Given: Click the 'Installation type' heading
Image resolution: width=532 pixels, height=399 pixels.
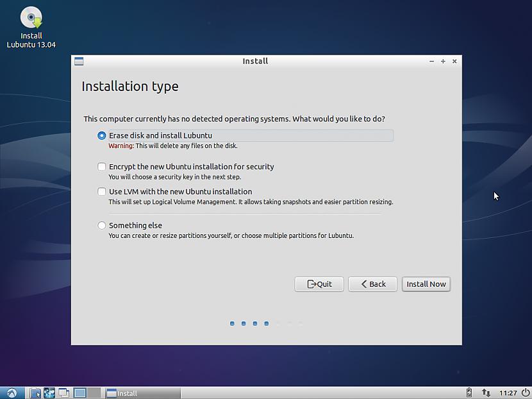Looking at the screenshot, I should pos(130,86).
